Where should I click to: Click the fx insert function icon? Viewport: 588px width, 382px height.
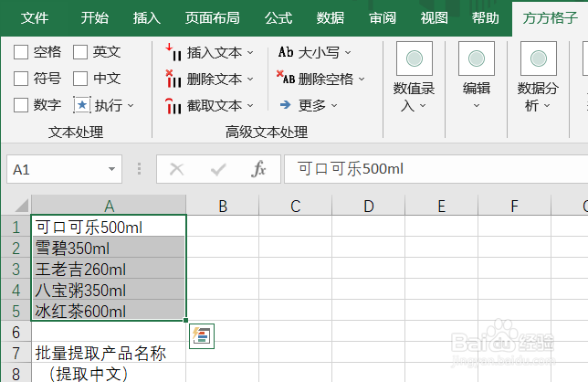258,169
